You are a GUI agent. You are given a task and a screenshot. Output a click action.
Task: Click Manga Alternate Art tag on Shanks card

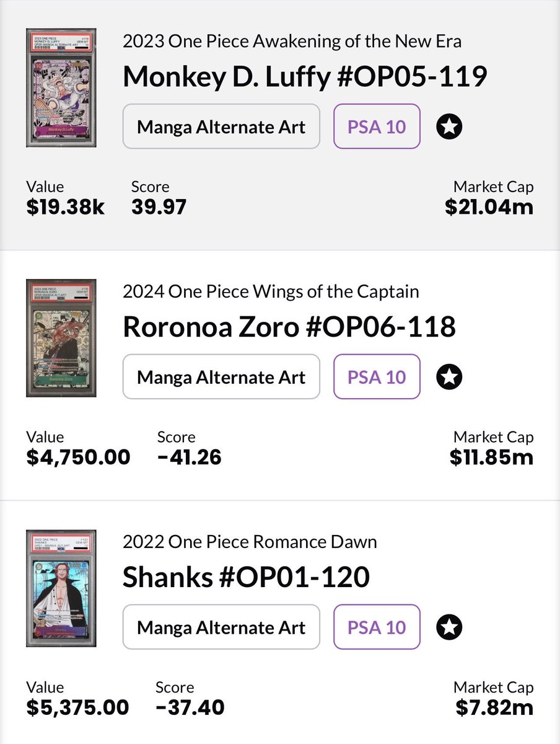[x=221, y=627]
